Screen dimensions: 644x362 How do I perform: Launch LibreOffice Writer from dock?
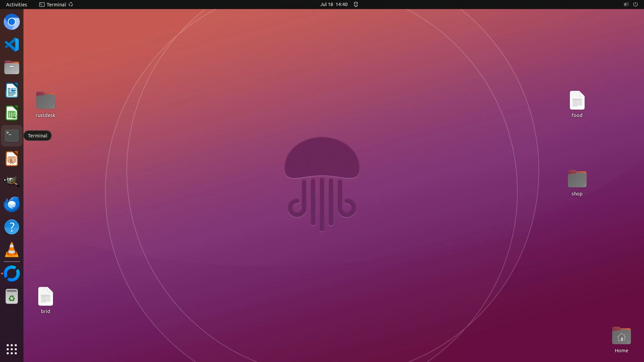(x=12, y=90)
